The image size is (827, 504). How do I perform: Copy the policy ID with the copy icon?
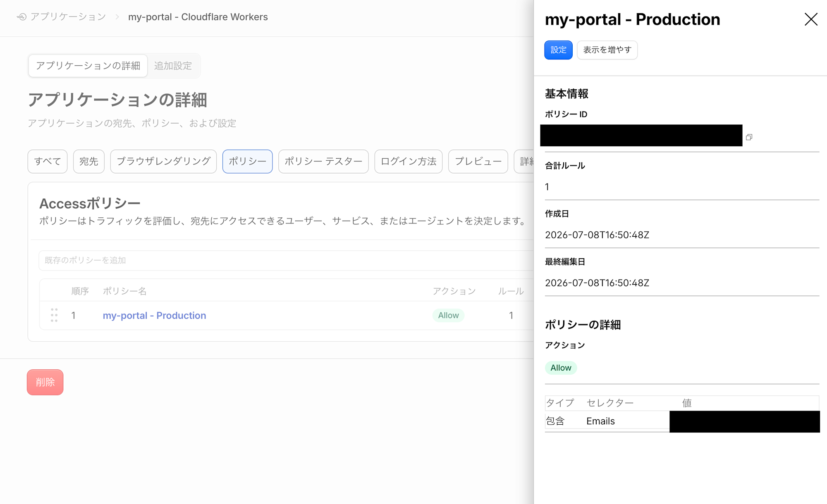click(x=749, y=137)
